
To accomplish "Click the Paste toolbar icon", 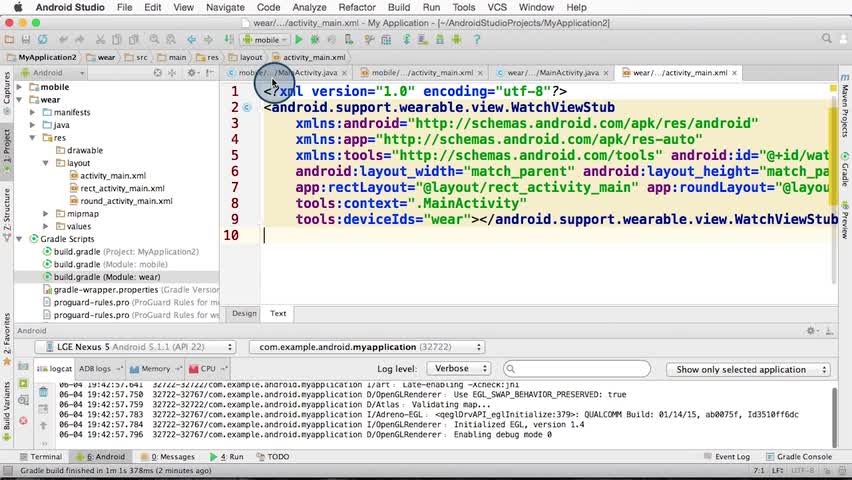I will 133,40.
